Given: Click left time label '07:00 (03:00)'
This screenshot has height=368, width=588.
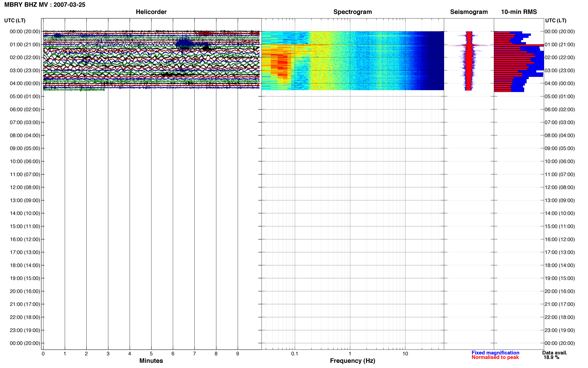Looking at the screenshot, I should 25,122.
